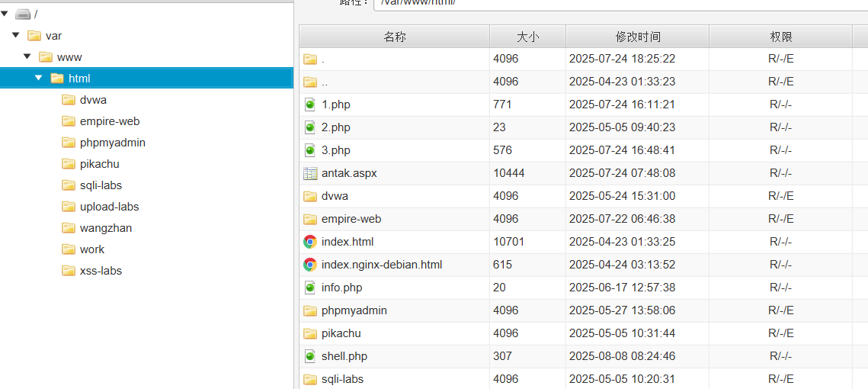Collapse the root / tree node
The height and width of the screenshot is (389, 868).
point(5,14)
